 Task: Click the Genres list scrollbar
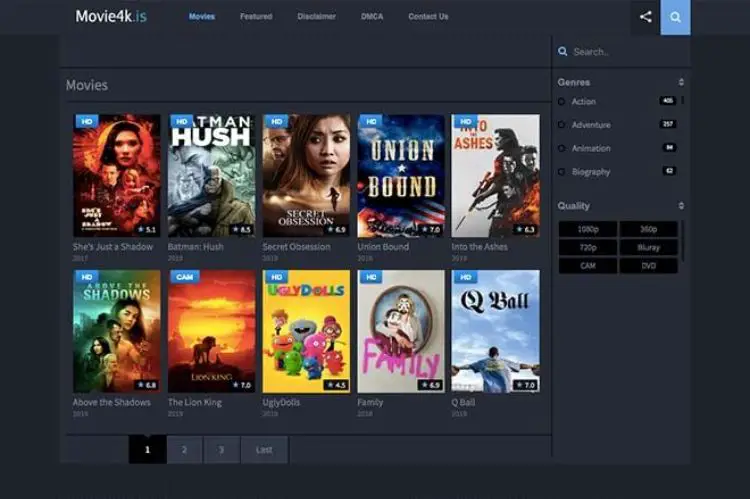(x=683, y=100)
